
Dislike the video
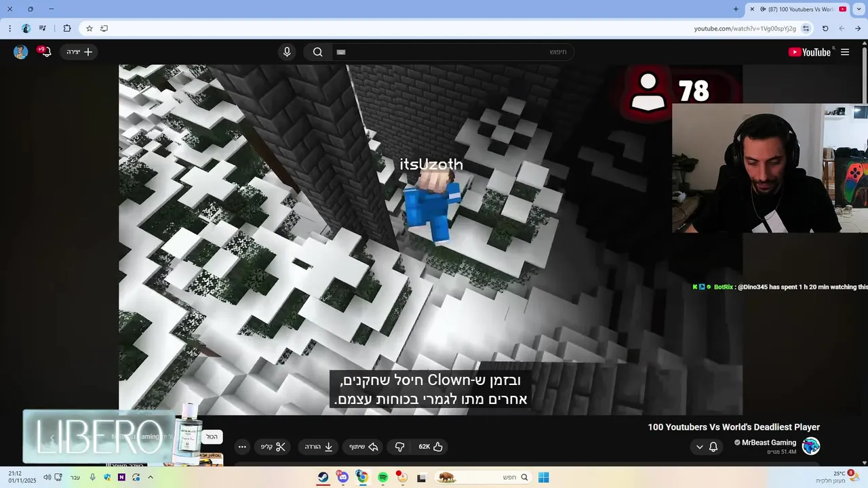coord(399,447)
